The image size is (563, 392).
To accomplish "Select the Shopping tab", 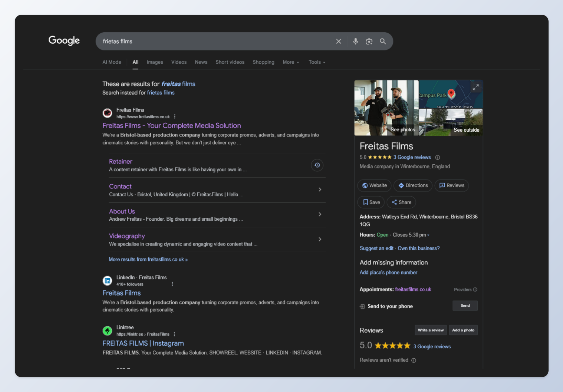I will pos(263,62).
